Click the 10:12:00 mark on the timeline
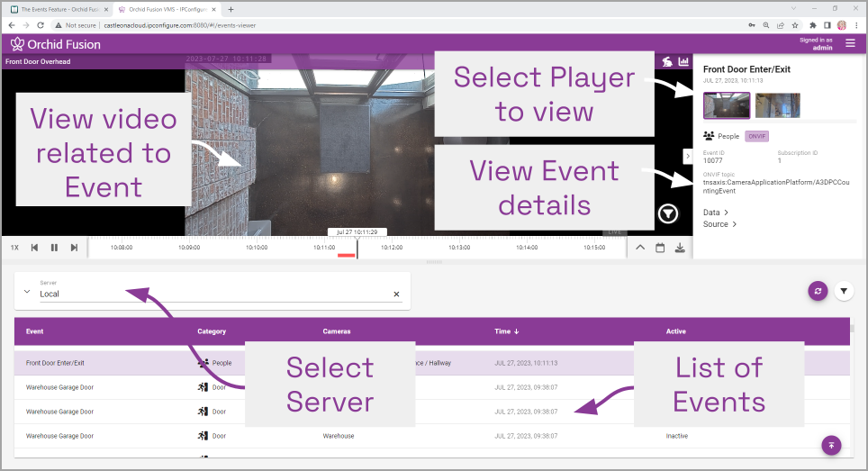The image size is (868, 471). tap(392, 248)
